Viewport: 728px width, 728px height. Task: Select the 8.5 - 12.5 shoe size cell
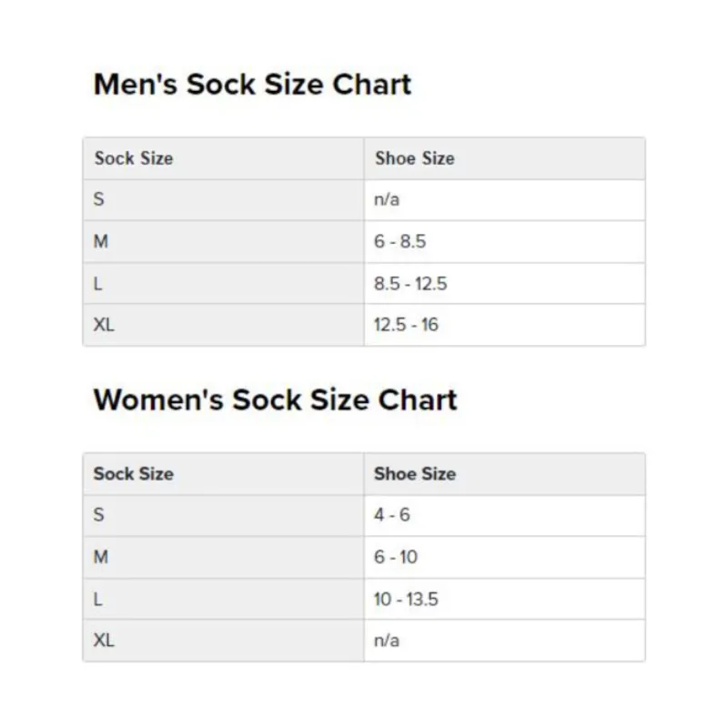click(x=410, y=283)
